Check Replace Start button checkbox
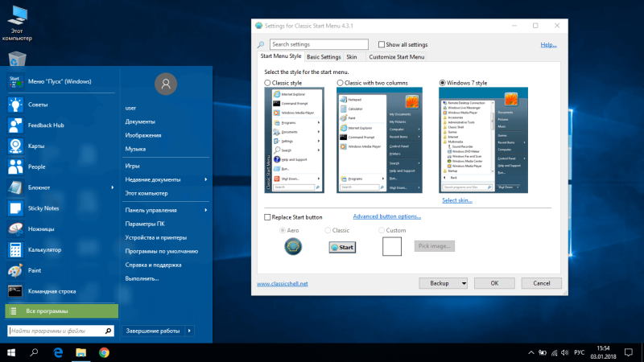 pos(267,217)
